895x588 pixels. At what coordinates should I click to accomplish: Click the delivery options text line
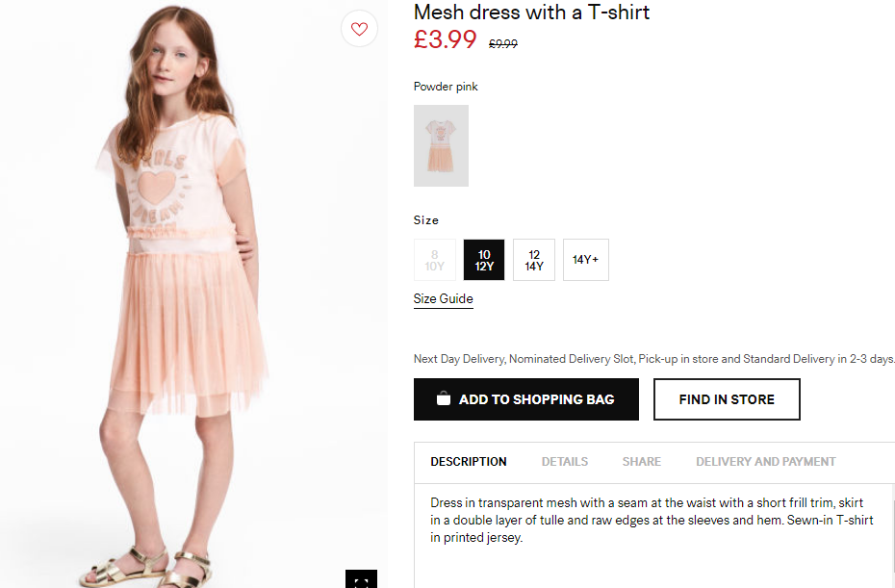click(654, 359)
